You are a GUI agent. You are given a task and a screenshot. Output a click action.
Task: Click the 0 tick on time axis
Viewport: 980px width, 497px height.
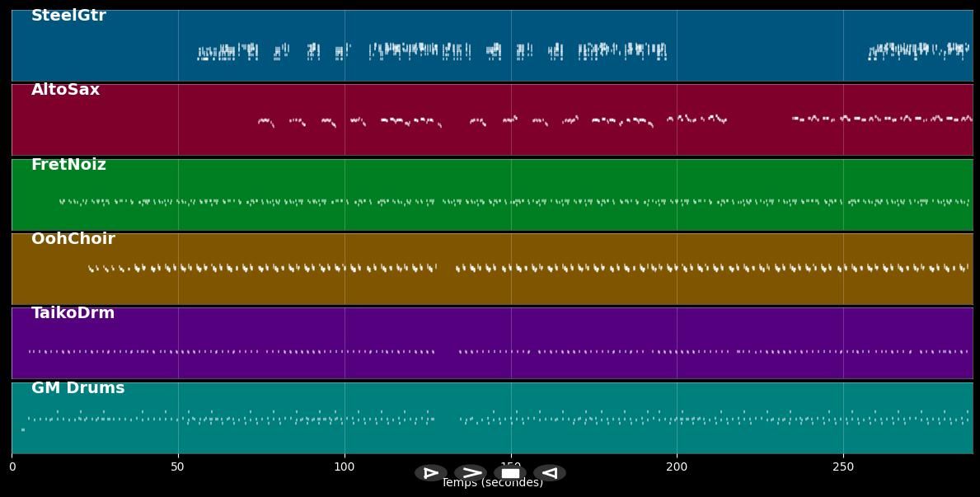pyautogui.click(x=12, y=467)
